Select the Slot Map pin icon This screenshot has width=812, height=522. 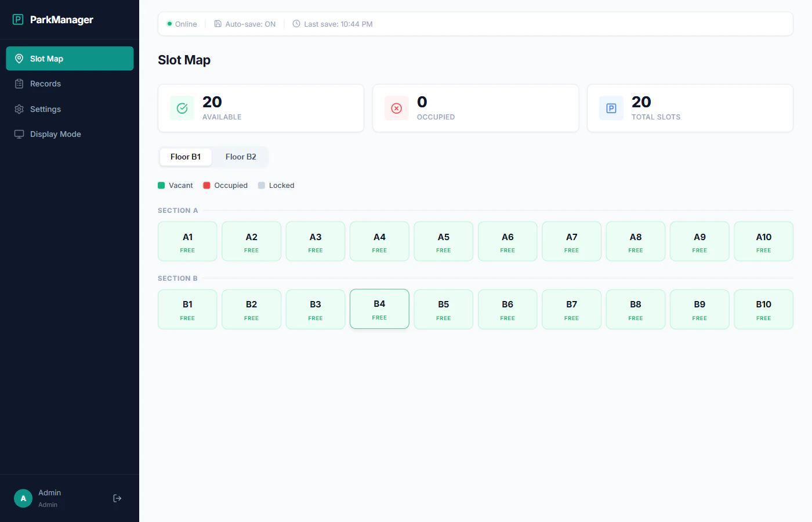[19, 58]
